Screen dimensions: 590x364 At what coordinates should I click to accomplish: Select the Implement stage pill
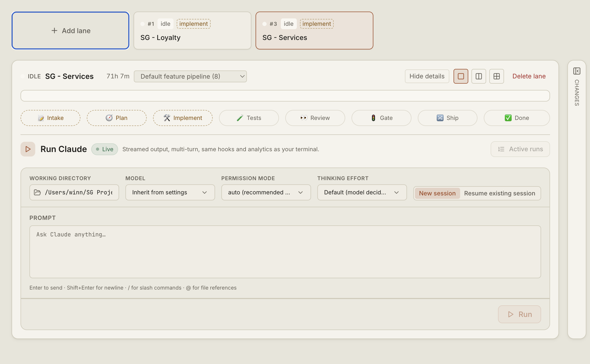click(183, 118)
